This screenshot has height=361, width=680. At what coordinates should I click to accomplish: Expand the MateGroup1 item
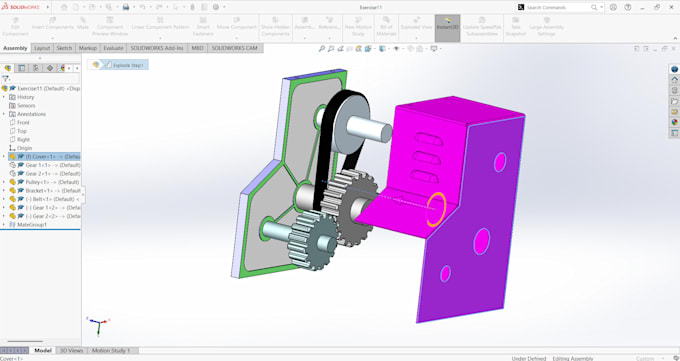pyautogui.click(x=4, y=225)
